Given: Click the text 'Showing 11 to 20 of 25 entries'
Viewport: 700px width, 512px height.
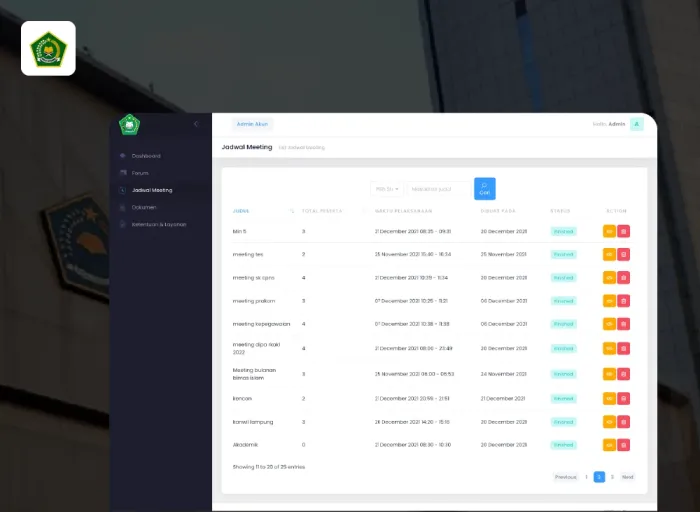Looking at the screenshot, I should [x=268, y=467].
